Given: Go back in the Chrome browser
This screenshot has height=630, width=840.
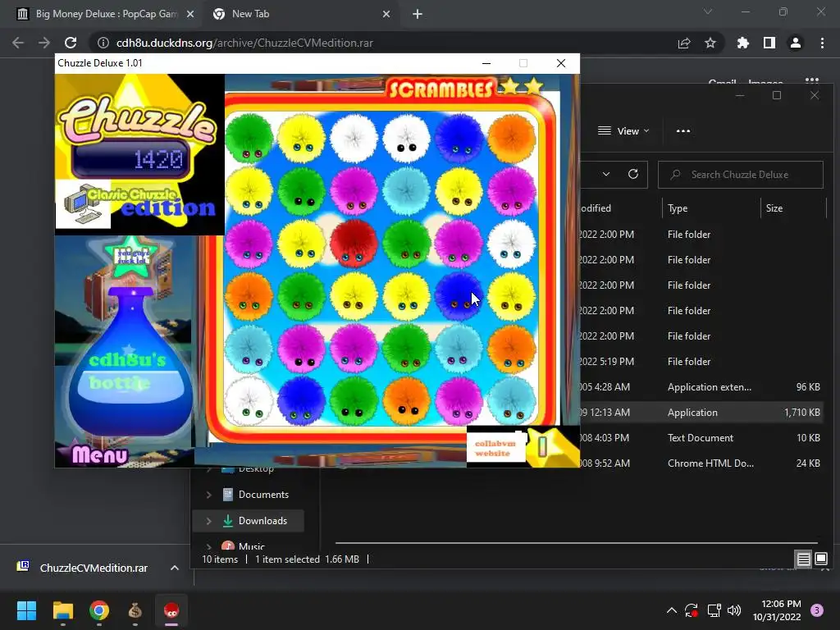Looking at the screenshot, I should pos(18,43).
